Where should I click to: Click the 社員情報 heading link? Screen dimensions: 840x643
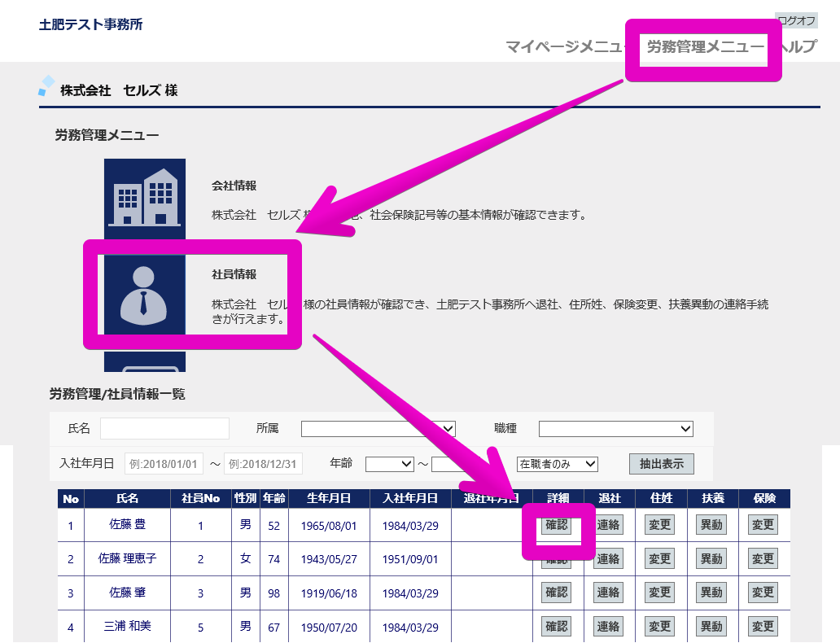coord(234,275)
